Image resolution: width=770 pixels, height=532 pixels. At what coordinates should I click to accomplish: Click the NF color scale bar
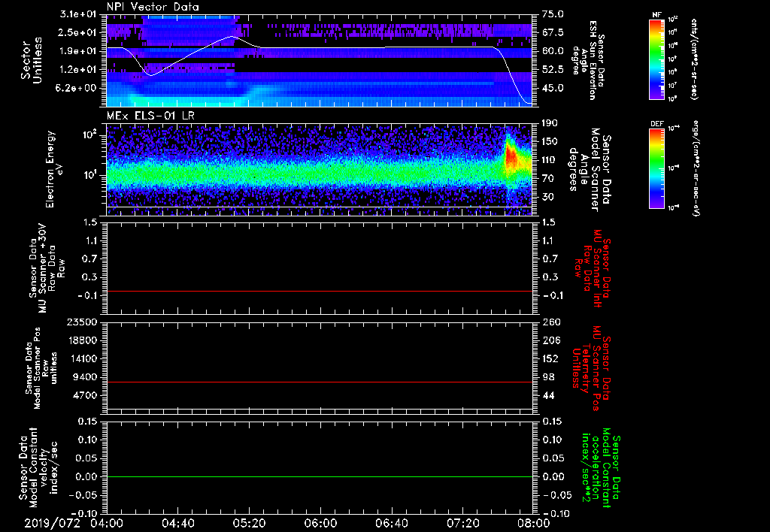656,59
